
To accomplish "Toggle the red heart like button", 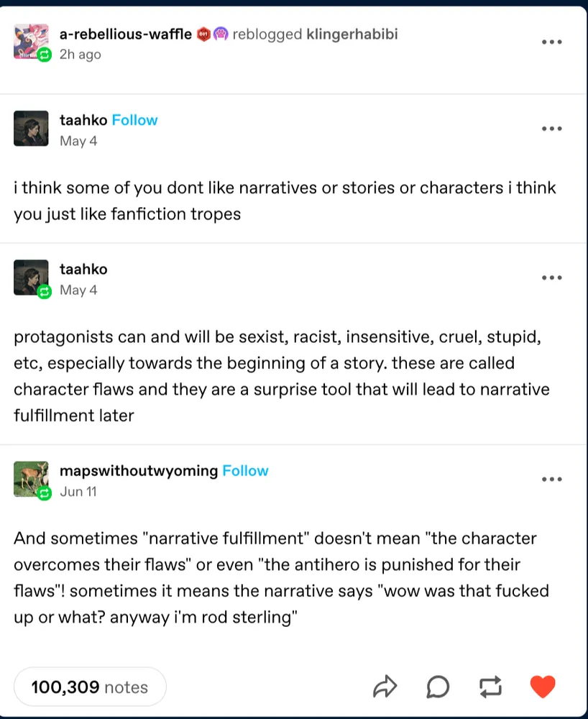I will click(543, 687).
